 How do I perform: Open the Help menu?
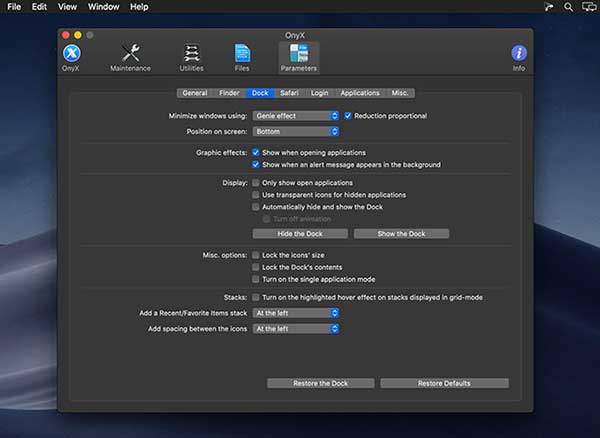pos(139,7)
